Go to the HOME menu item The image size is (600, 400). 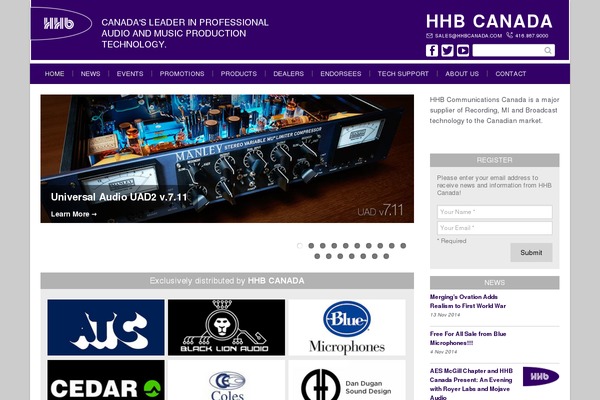pos(54,74)
